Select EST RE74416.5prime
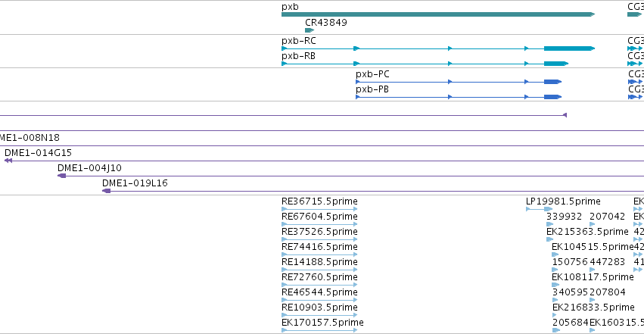644x334 pixels. point(319,254)
